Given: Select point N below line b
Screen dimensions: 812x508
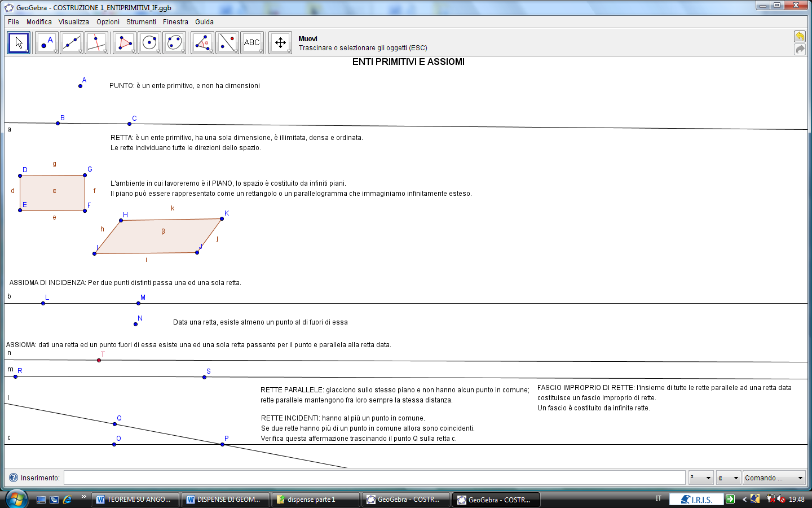Looking at the screenshot, I should tap(135, 324).
